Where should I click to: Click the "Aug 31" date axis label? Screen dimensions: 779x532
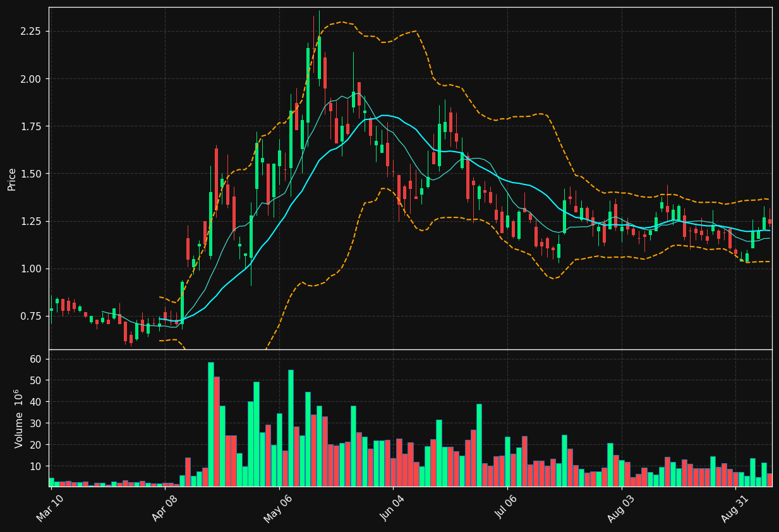(x=735, y=508)
